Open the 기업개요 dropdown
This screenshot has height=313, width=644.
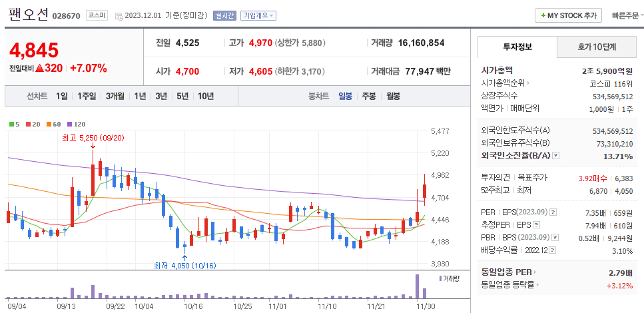coord(258,15)
